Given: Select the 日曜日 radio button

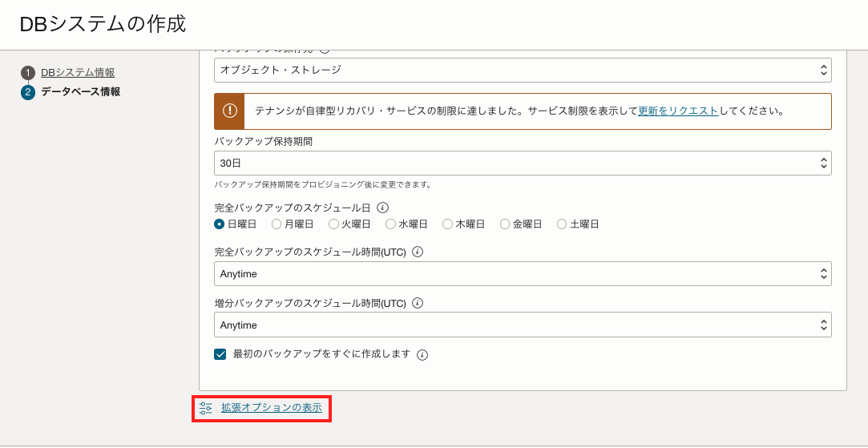Looking at the screenshot, I should coord(220,224).
